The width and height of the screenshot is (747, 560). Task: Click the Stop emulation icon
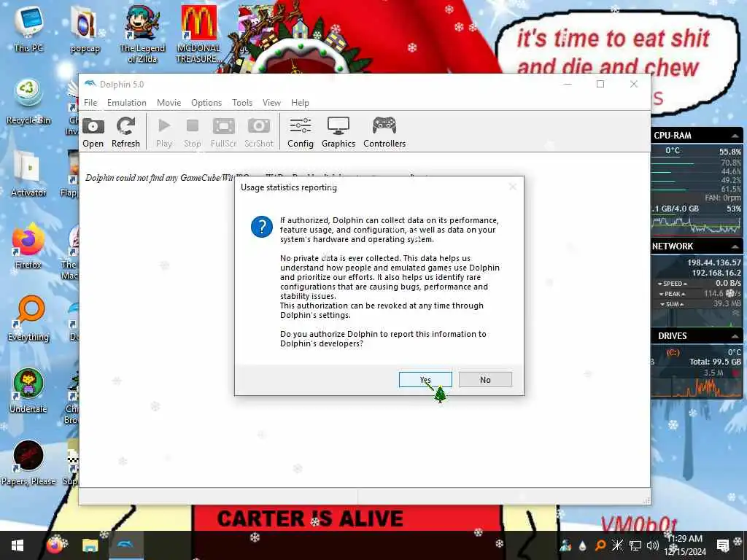193,132
